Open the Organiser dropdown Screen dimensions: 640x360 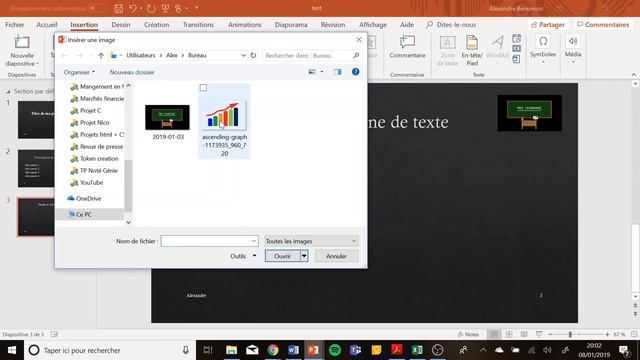coord(79,72)
